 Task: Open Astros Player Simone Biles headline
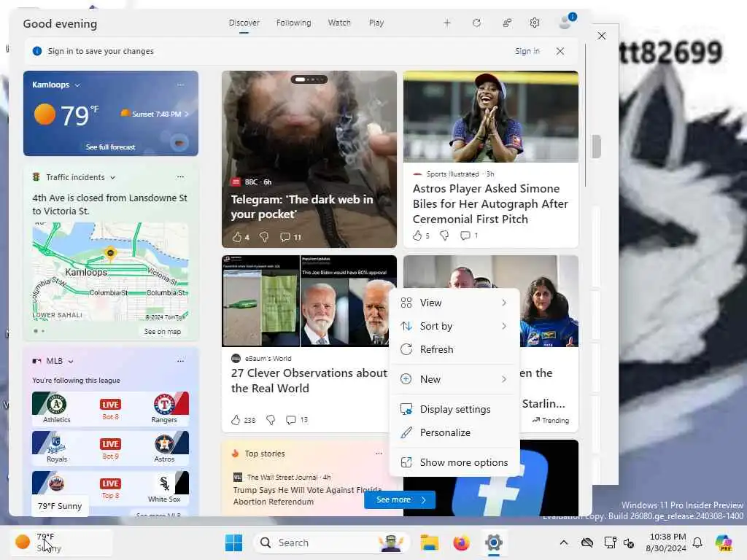click(490, 204)
